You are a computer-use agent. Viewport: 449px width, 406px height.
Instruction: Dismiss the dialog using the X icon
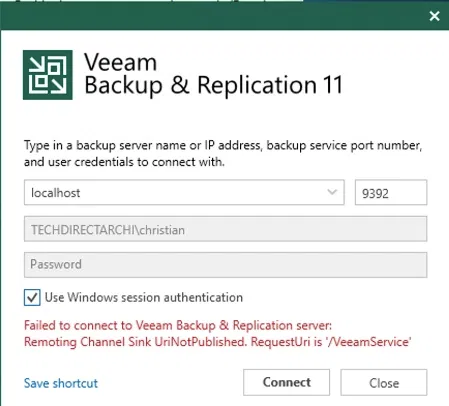pos(434,16)
